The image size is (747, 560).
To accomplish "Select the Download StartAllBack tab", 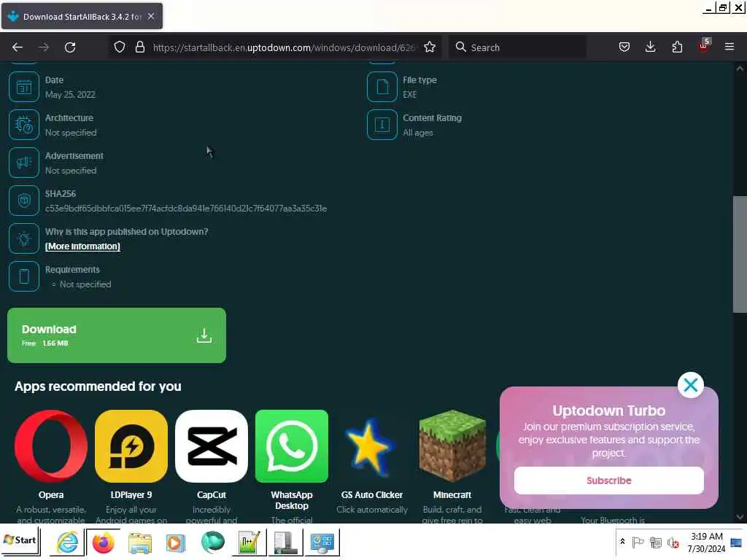I will tap(82, 16).
